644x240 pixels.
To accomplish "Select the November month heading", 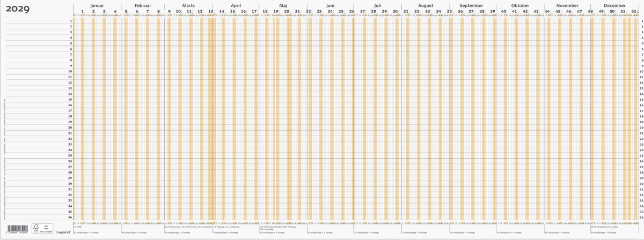I will [x=567, y=4].
